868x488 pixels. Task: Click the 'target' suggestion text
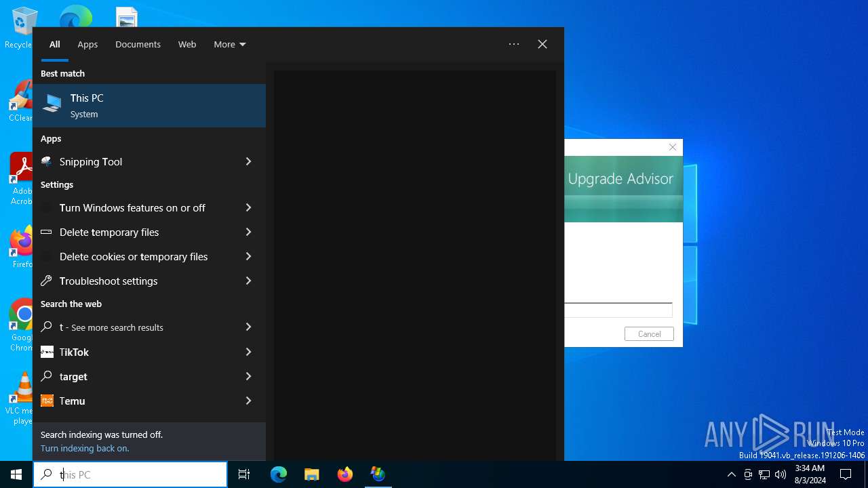[x=73, y=376]
